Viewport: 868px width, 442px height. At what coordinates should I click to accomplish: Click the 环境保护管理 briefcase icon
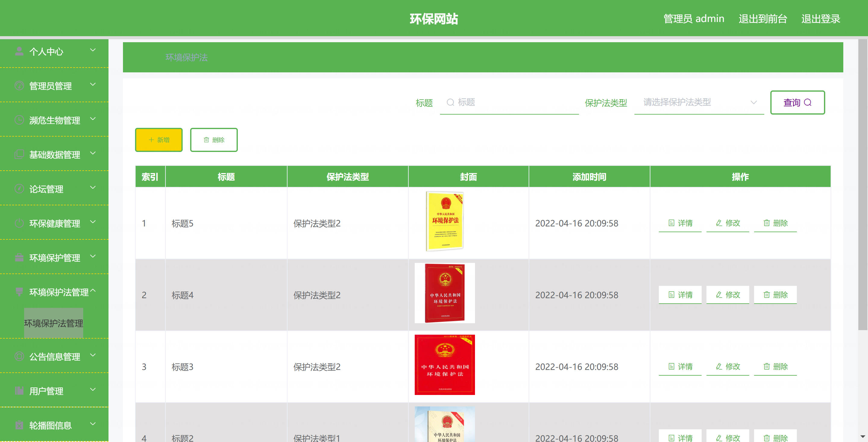(x=19, y=257)
